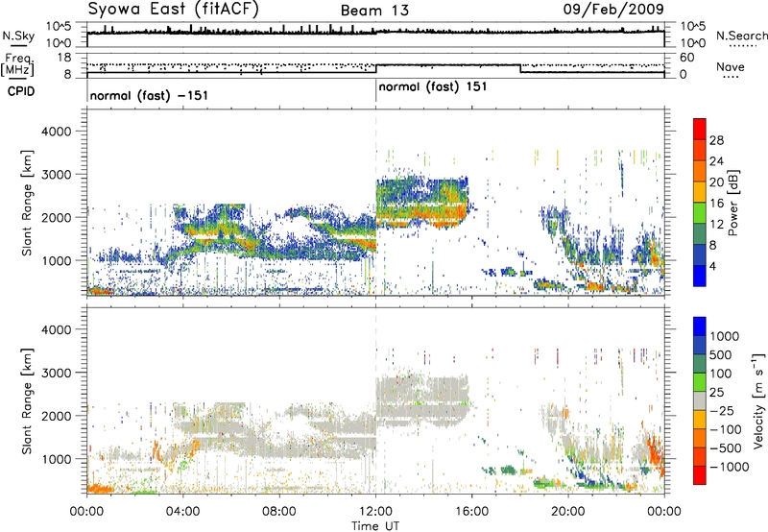Click the "Time UT" axis title
Viewport: 768px width, 532px height.
pyautogui.click(x=375, y=526)
